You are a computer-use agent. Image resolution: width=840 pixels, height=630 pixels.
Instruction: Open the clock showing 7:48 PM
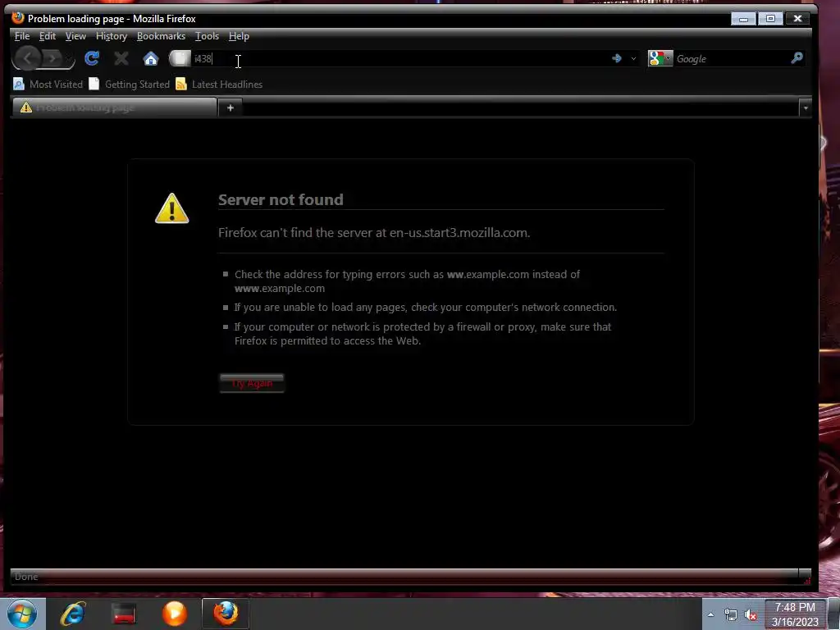[x=795, y=614]
